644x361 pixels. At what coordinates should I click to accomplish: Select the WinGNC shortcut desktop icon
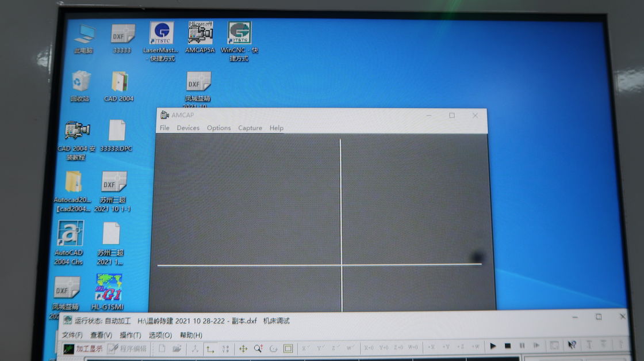[239, 35]
